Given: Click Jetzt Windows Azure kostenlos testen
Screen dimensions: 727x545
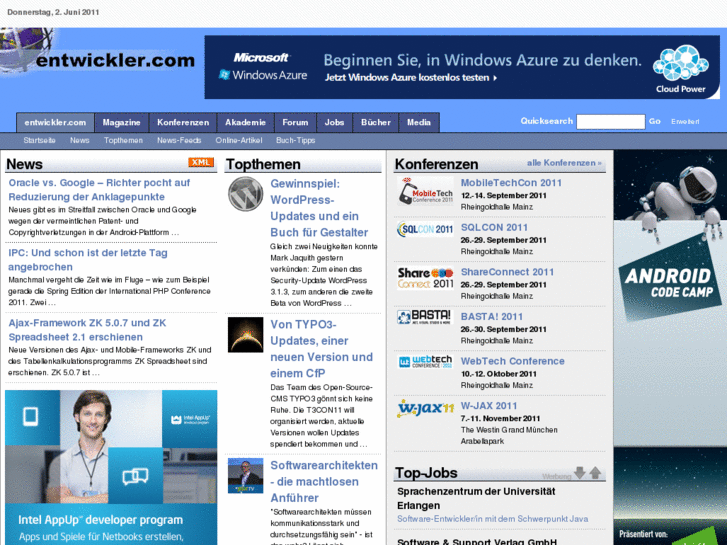Looking at the screenshot, I should (411, 77).
